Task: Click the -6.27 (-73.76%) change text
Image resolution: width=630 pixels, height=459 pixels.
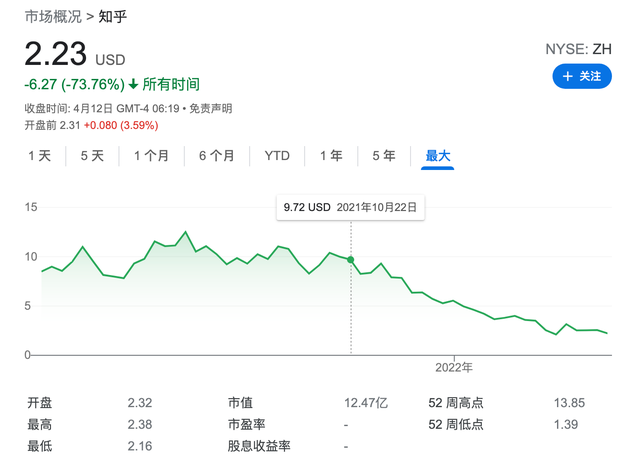Action: pyautogui.click(x=74, y=84)
